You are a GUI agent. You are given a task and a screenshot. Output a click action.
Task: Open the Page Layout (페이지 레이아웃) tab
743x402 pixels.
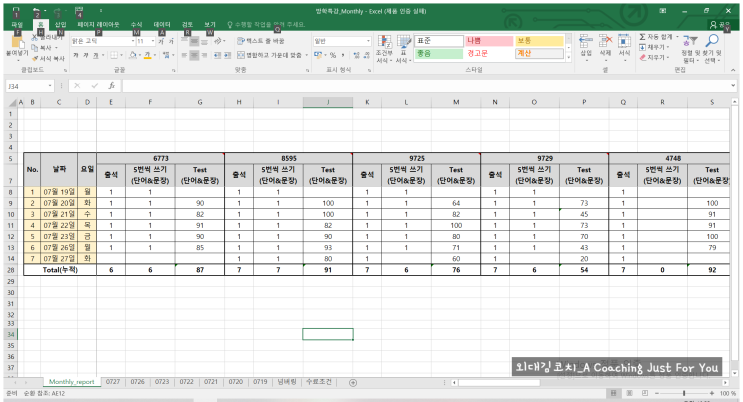click(99, 25)
